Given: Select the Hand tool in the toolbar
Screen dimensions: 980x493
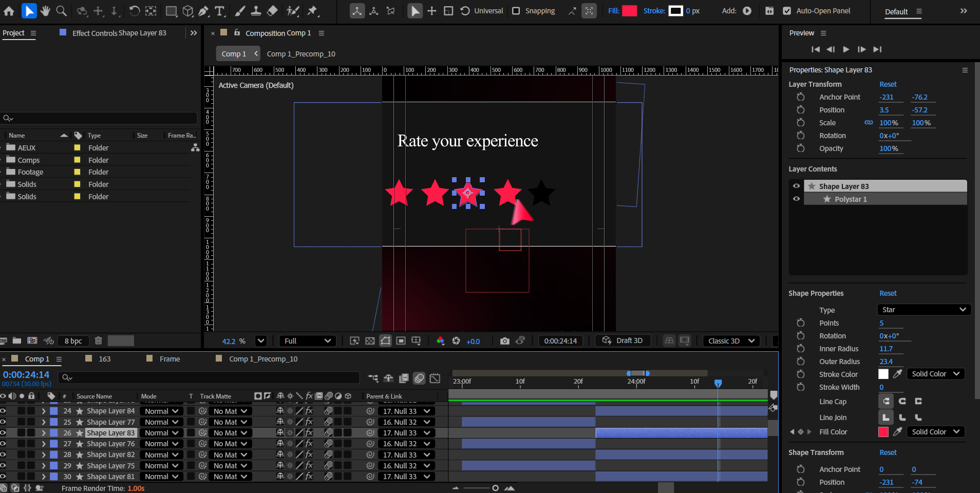Looking at the screenshot, I should pos(45,11).
